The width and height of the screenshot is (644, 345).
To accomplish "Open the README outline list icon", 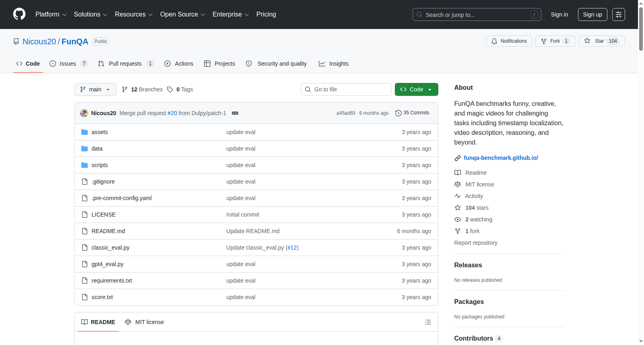I will pyautogui.click(x=427, y=322).
